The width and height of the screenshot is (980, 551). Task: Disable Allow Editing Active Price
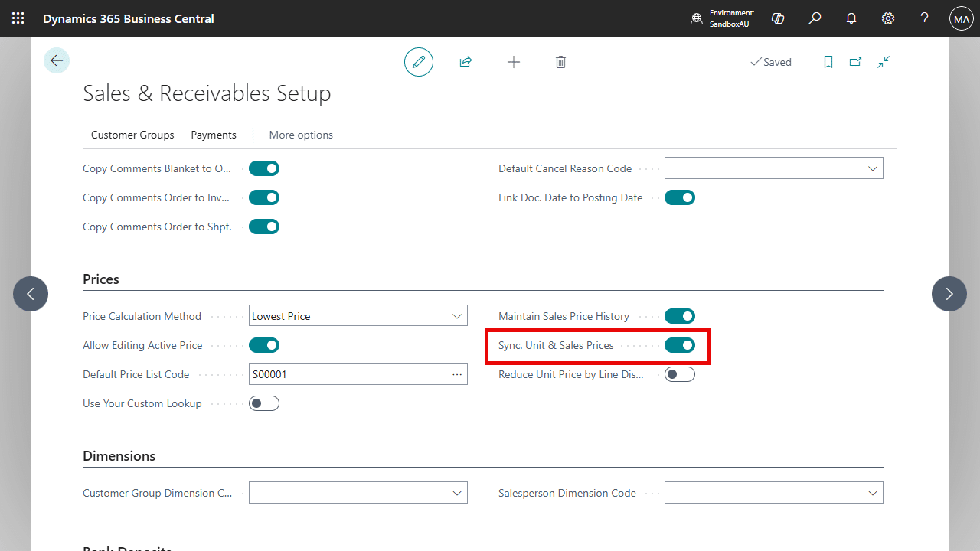(264, 345)
